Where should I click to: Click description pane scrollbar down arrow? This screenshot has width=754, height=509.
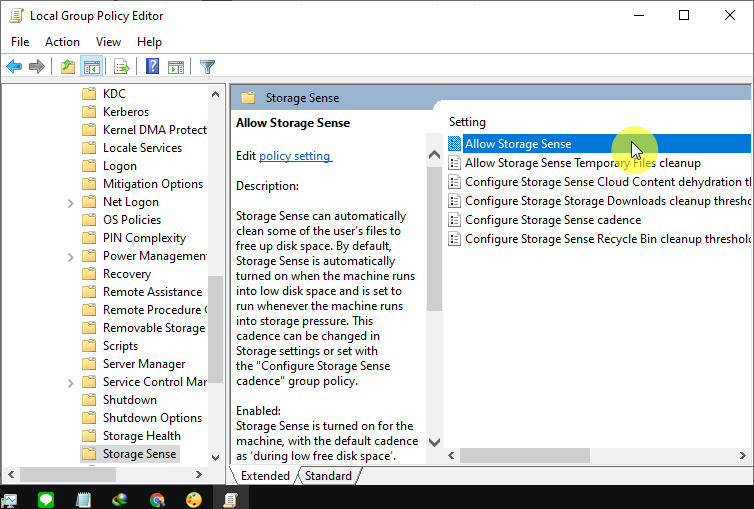[x=434, y=441]
